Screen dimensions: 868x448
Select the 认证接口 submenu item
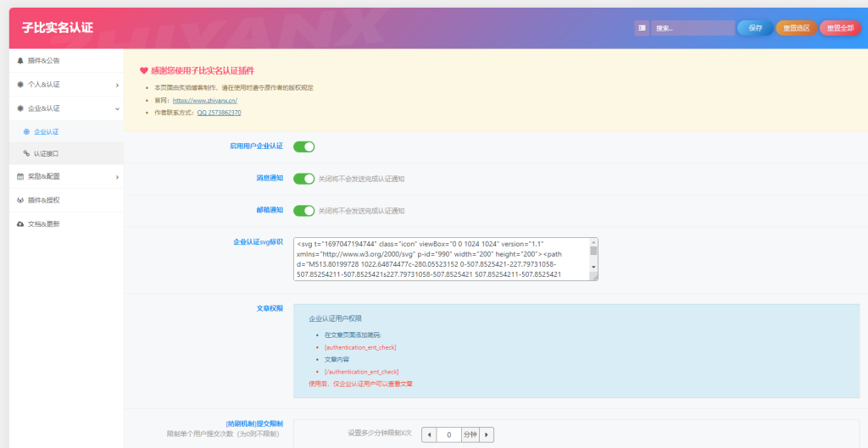click(66, 153)
